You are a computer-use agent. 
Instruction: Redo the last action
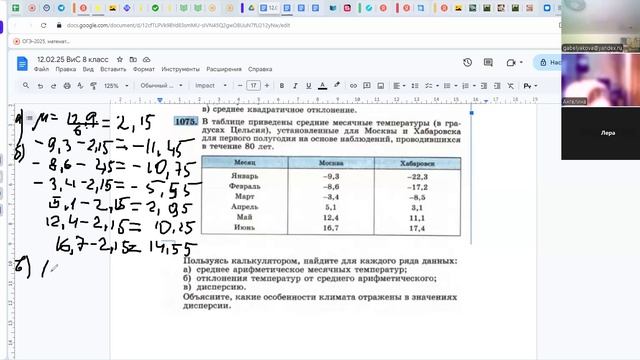(53, 86)
